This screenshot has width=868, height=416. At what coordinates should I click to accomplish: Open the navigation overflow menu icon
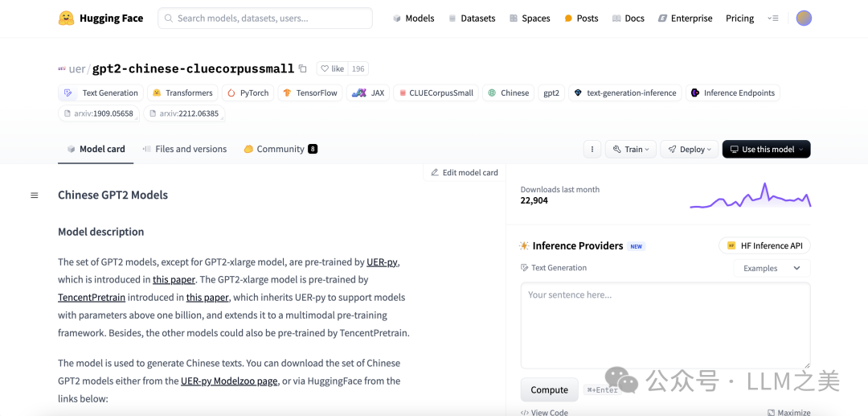click(x=773, y=18)
